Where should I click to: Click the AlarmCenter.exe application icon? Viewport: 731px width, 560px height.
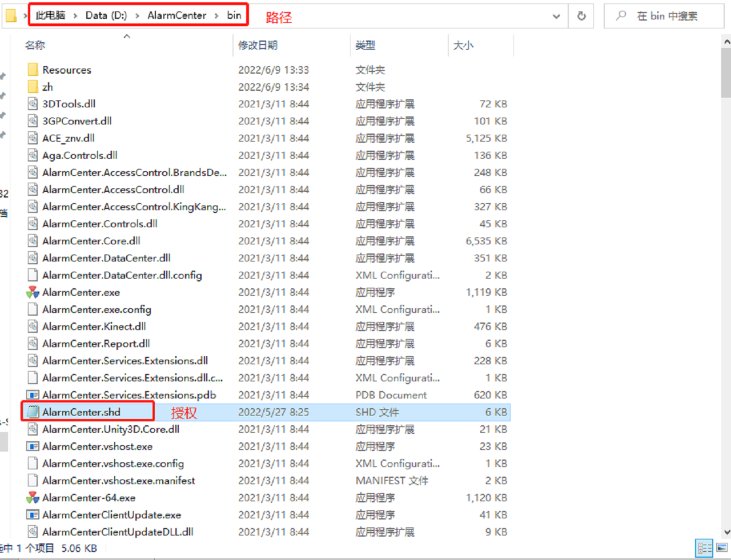click(x=33, y=292)
